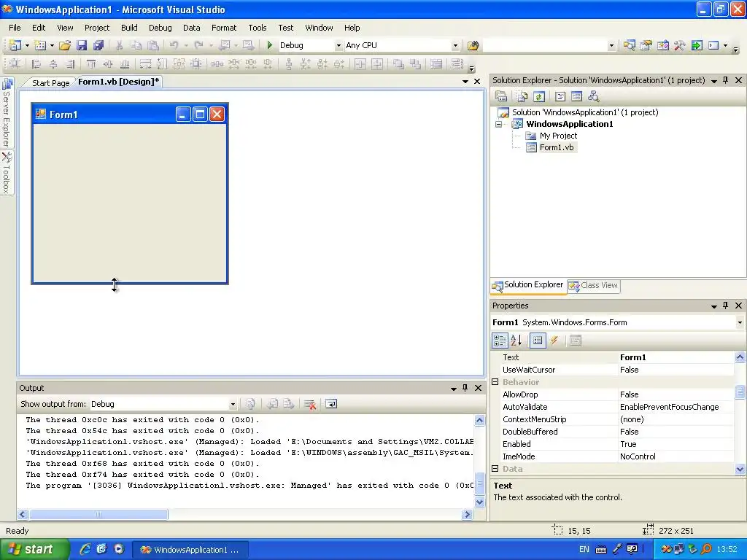Click the Clear All icon in Output panel
Screen dimensions: 747x560
(x=310, y=404)
